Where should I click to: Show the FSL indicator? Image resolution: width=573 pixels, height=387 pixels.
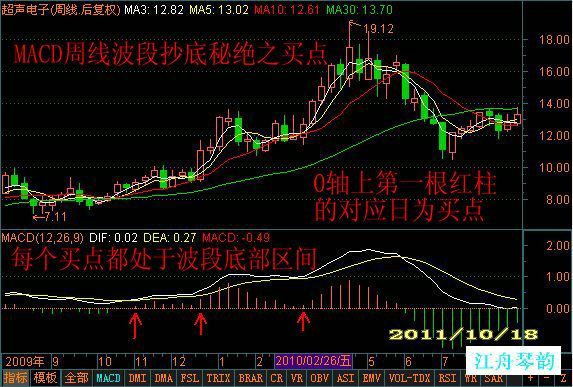[189, 377]
